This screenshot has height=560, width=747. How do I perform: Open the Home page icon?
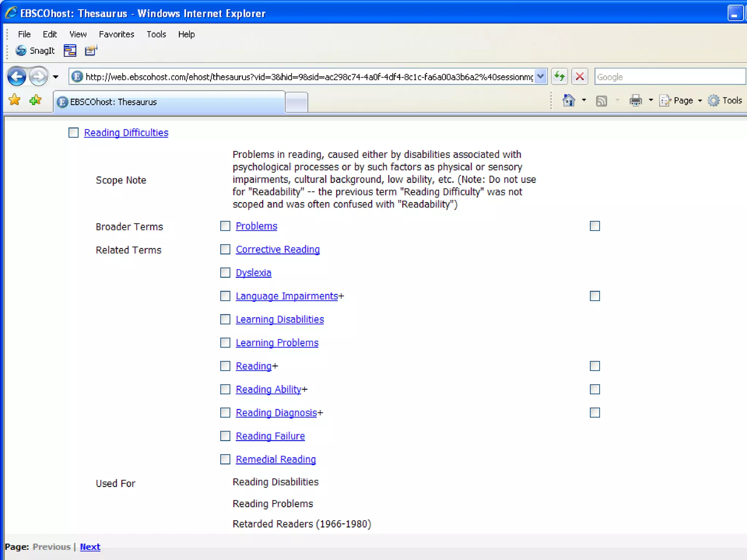(x=569, y=100)
